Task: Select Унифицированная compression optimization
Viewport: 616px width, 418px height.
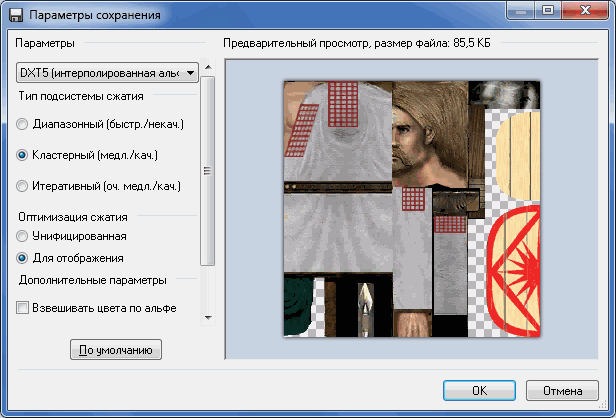Action: (71, 236)
